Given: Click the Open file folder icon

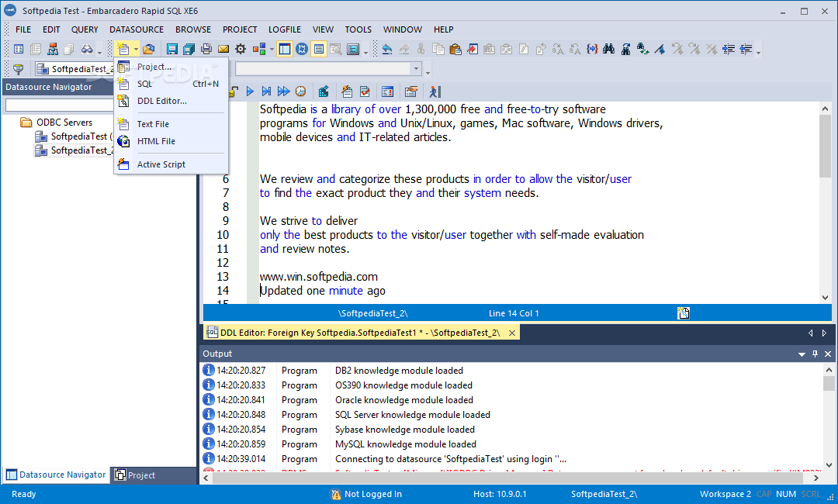Looking at the screenshot, I should pyautogui.click(x=148, y=49).
